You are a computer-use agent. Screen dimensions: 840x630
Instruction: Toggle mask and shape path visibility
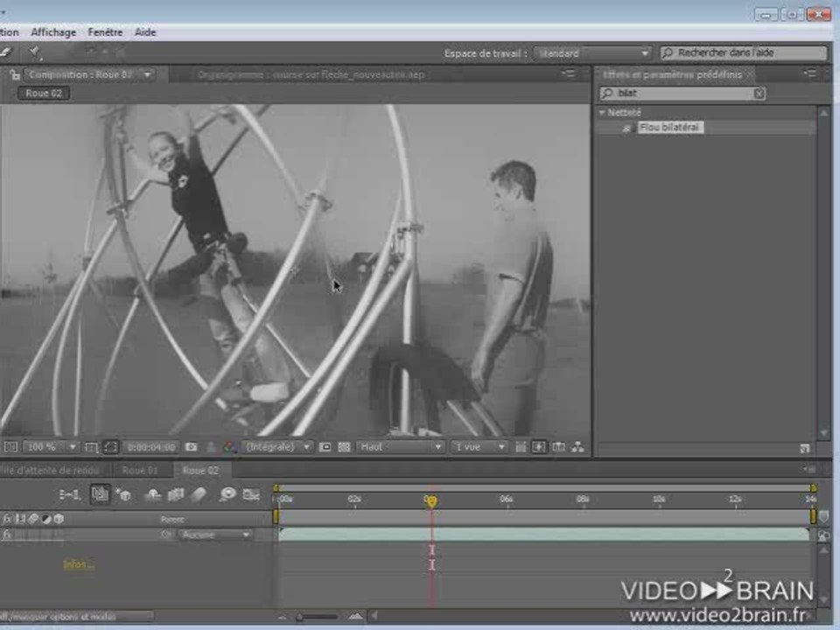(110, 447)
